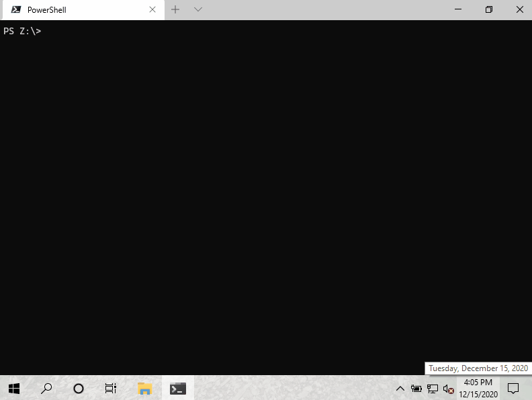Screen dimensions: 532x400
Task: Open File Explorer from taskbar
Action: (144, 388)
